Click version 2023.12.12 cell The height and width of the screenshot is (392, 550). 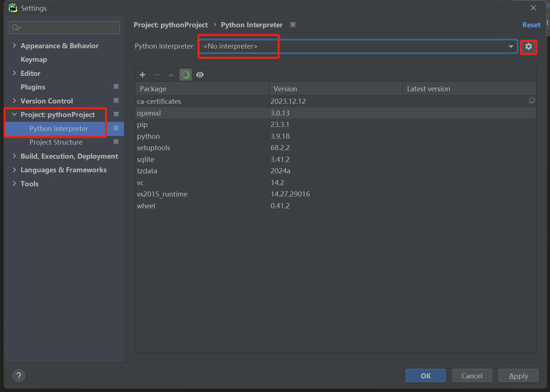click(x=288, y=101)
